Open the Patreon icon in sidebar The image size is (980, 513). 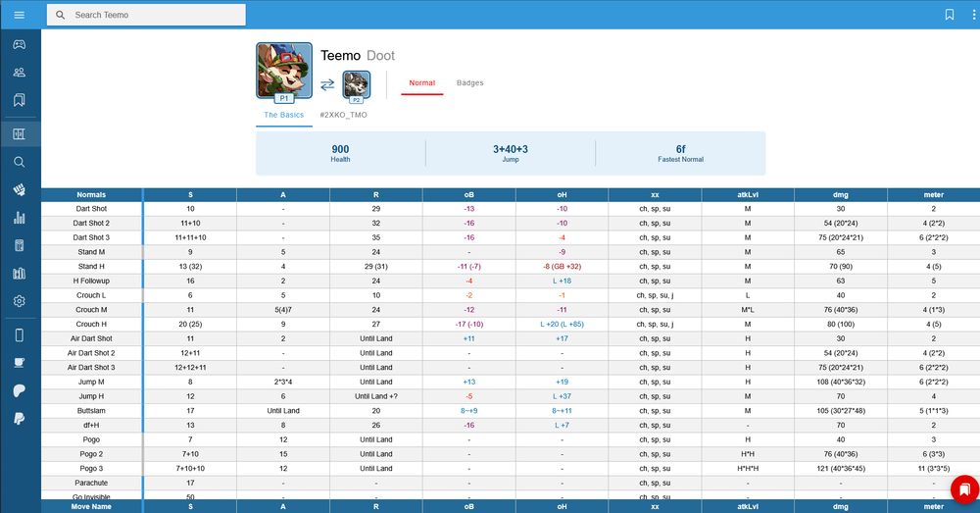(20, 391)
